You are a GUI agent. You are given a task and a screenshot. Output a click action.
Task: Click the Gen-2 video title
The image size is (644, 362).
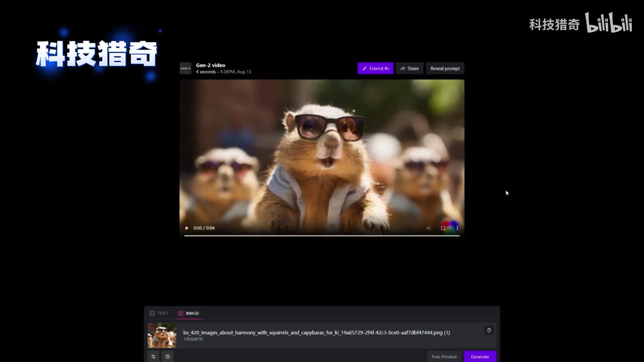point(210,65)
